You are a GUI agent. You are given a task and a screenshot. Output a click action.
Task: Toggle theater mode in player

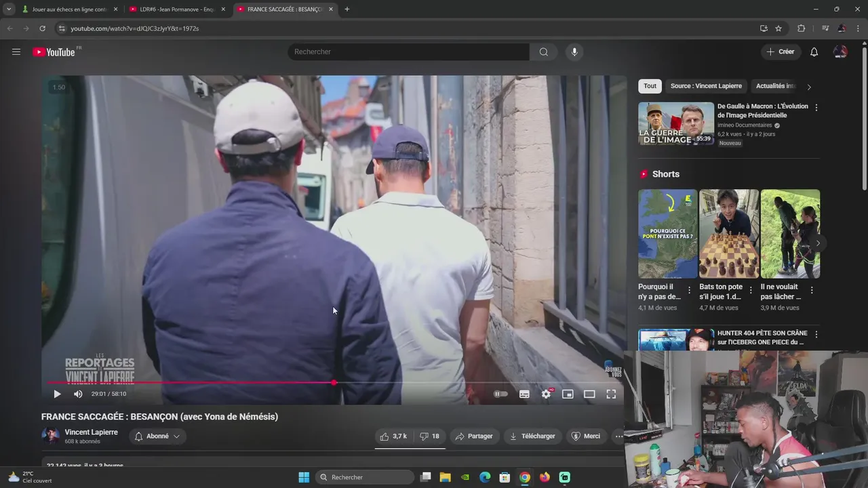(x=589, y=394)
